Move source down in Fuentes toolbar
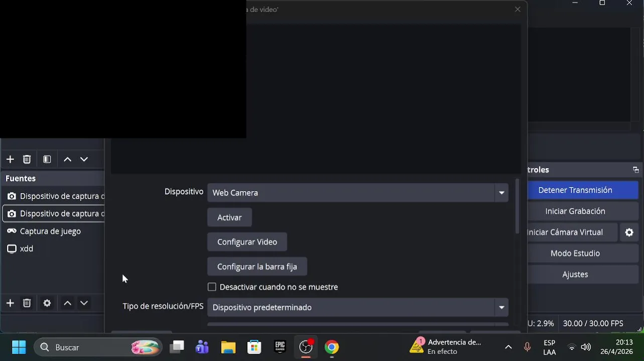The height and width of the screenshot is (361, 644). tap(84, 303)
